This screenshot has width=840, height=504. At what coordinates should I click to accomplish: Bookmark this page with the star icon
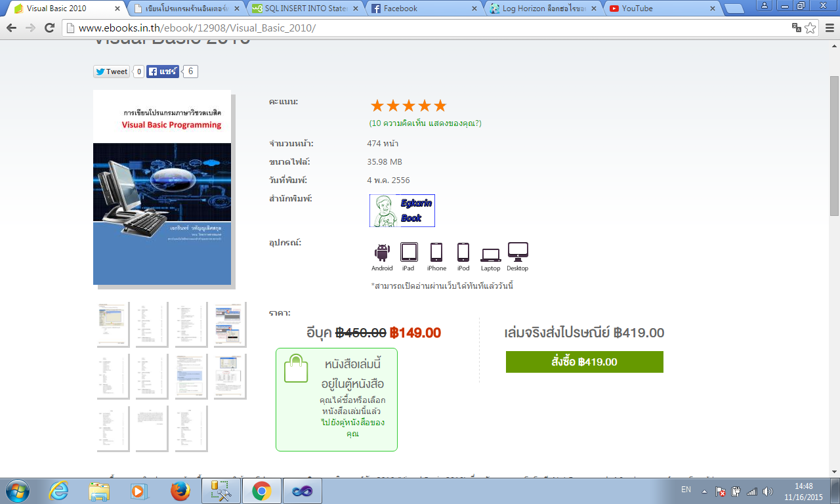(810, 28)
